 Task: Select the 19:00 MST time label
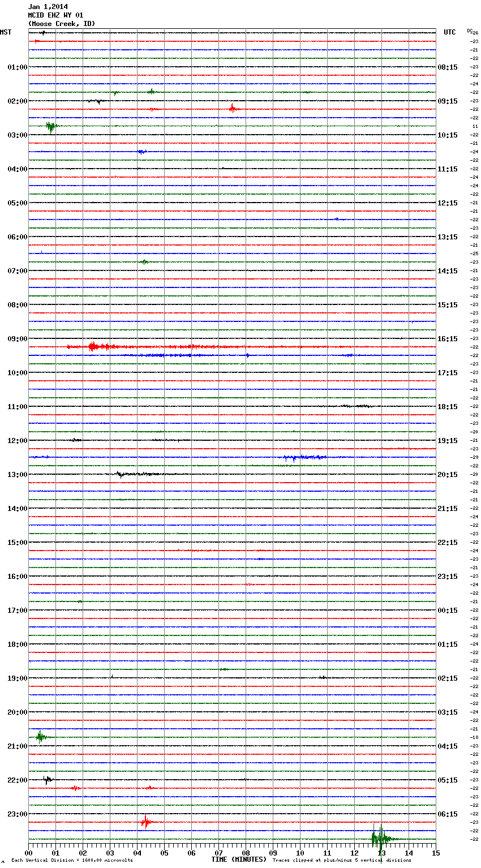pyautogui.click(x=18, y=678)
